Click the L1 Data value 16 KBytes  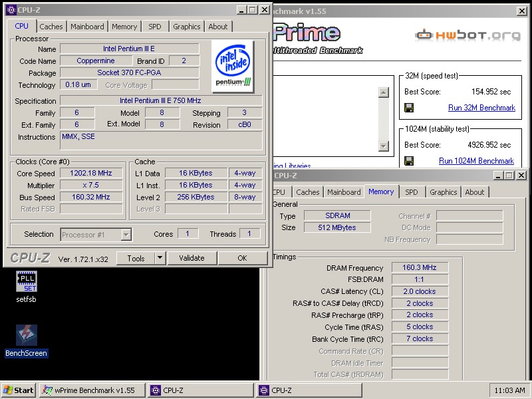tap(196, 173)
